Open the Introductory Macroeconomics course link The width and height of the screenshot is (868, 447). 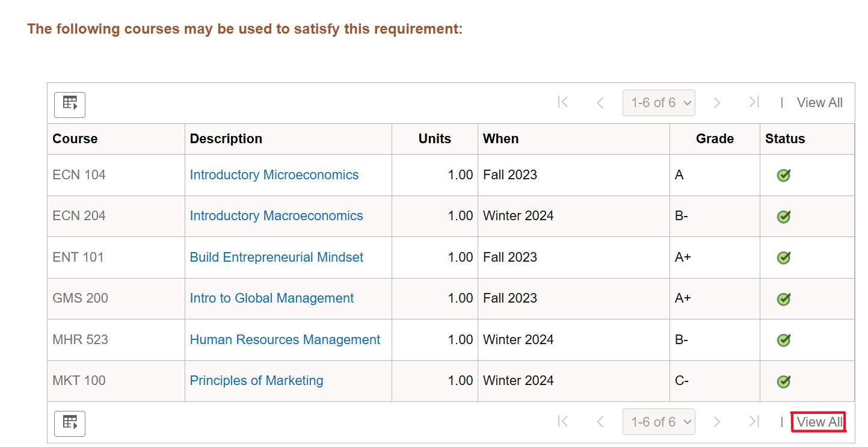click(277, 215)
